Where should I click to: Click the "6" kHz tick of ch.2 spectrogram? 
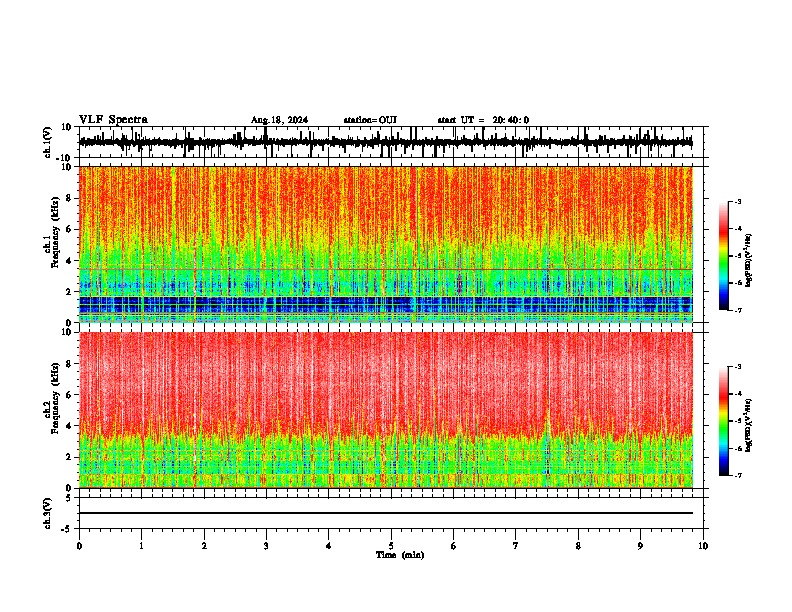pyautogui.click(x=70, y=394)
